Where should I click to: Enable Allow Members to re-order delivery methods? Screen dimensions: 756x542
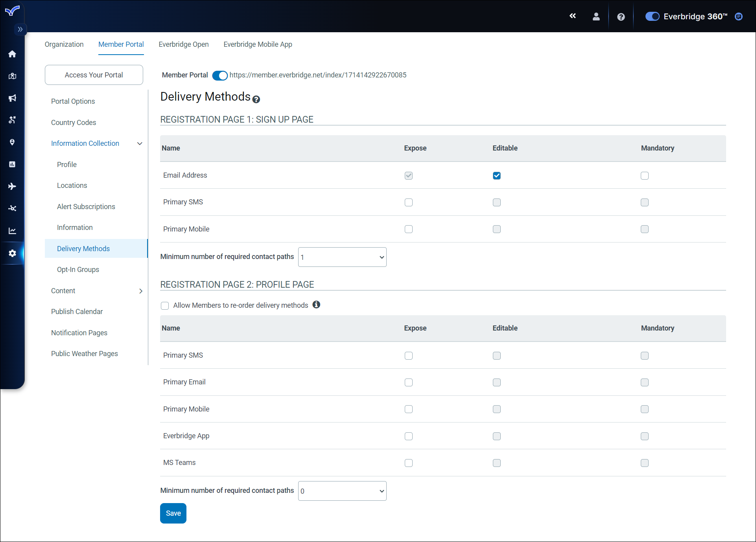(x=165, y=306)
